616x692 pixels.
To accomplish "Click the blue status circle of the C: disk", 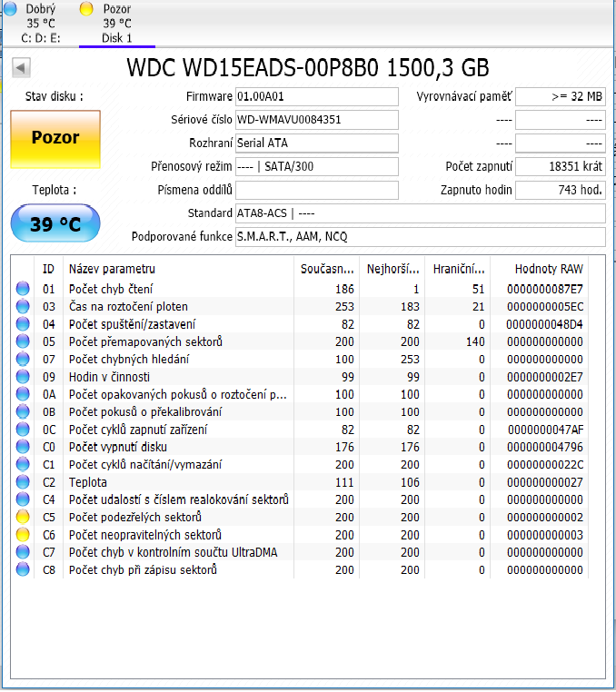I will 11,8.
